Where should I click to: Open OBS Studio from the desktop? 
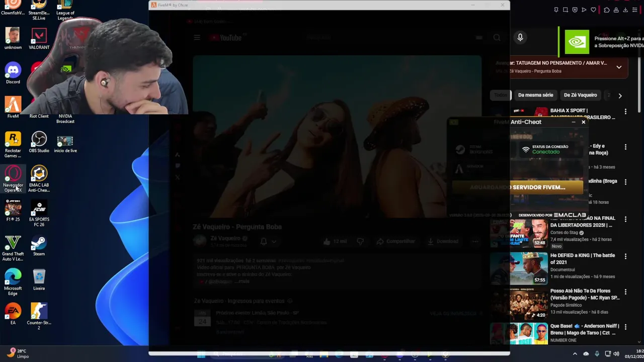click(39, 142)
